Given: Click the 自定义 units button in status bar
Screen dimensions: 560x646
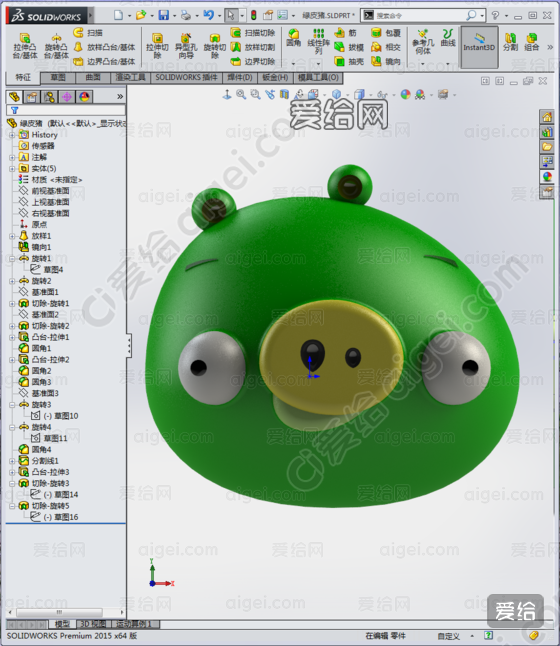Looking at the screenshot, I should click(449, 636).
